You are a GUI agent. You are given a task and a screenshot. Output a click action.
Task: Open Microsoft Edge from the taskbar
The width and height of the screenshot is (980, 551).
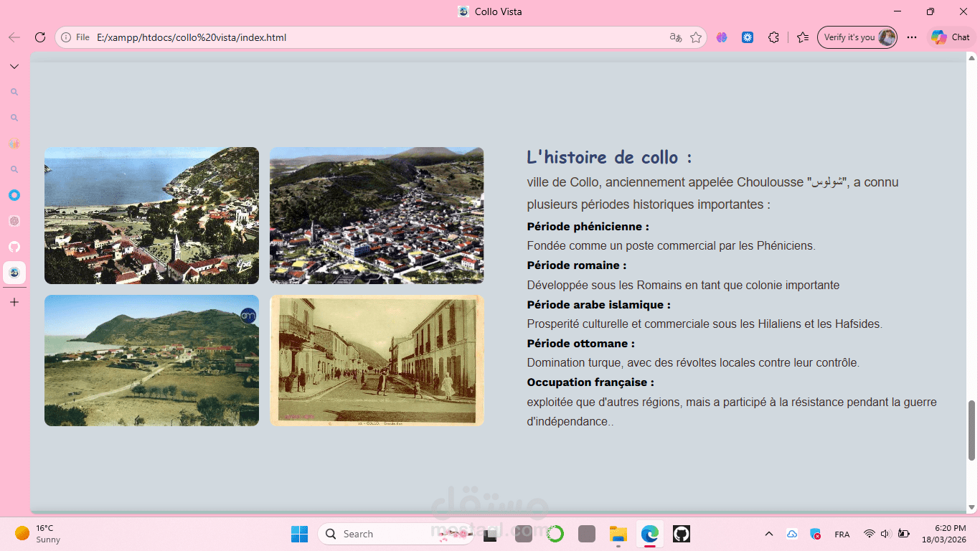[x=650, y=534]
